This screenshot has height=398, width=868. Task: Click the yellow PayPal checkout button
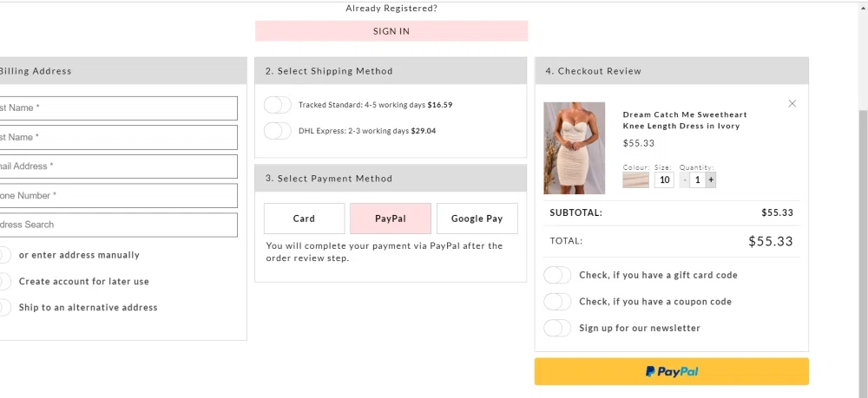click(x=671, y=371)
